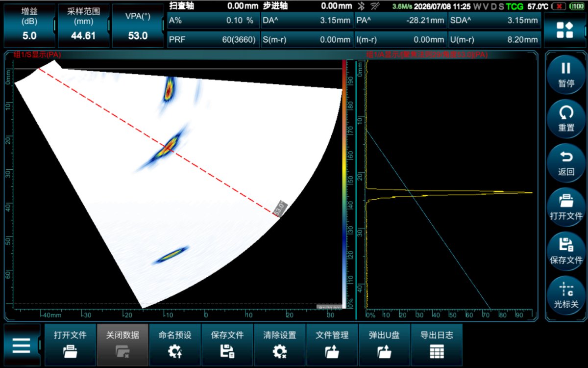Select the SDA^ reading cell
Screen dimensions: 588x368
click(494, 21)
